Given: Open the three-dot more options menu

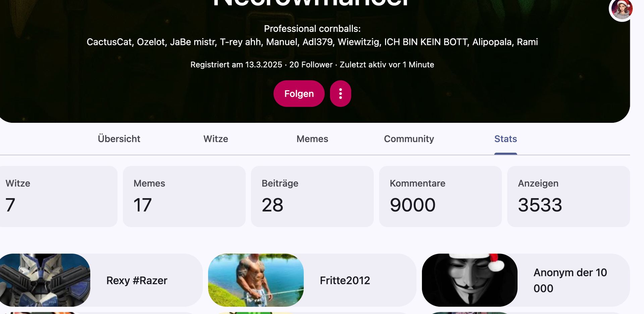Looking at the screenshot, I should click(340, 94).
